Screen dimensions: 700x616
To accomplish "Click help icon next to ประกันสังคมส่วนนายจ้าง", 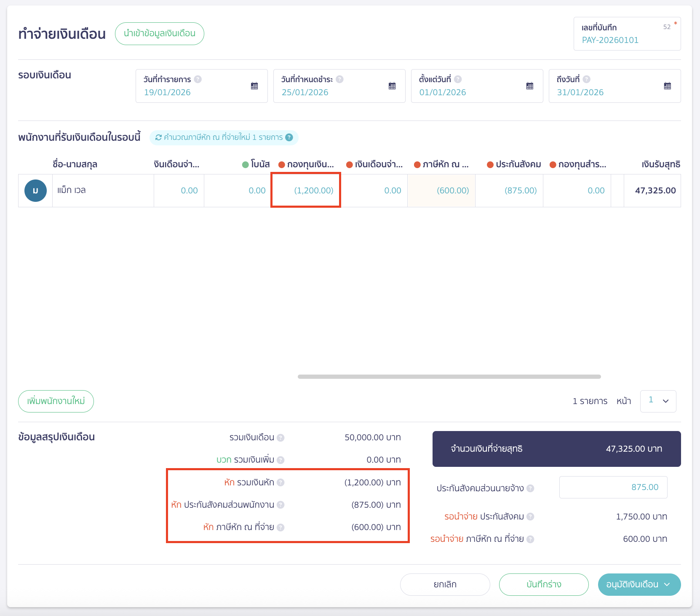I will click(x=530, y=488).
